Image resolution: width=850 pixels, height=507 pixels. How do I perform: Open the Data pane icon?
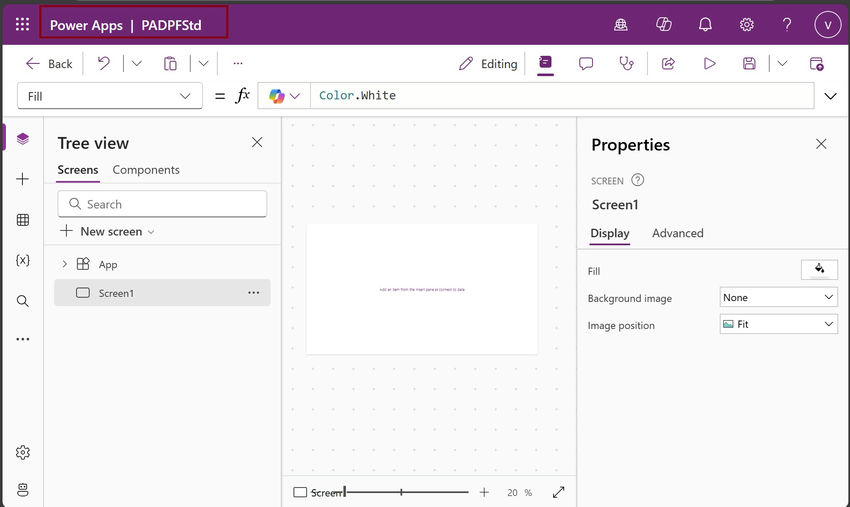(22, 220)
